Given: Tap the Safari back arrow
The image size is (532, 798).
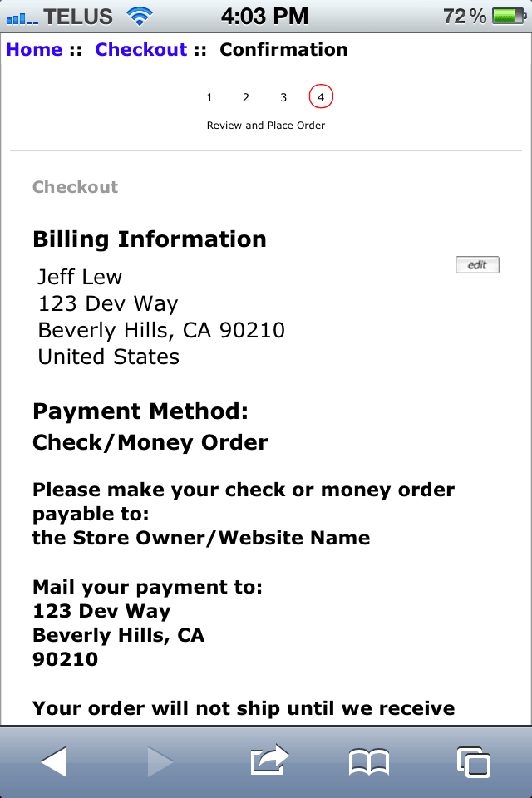Looking at the screenshot, I should coord(54,761).
